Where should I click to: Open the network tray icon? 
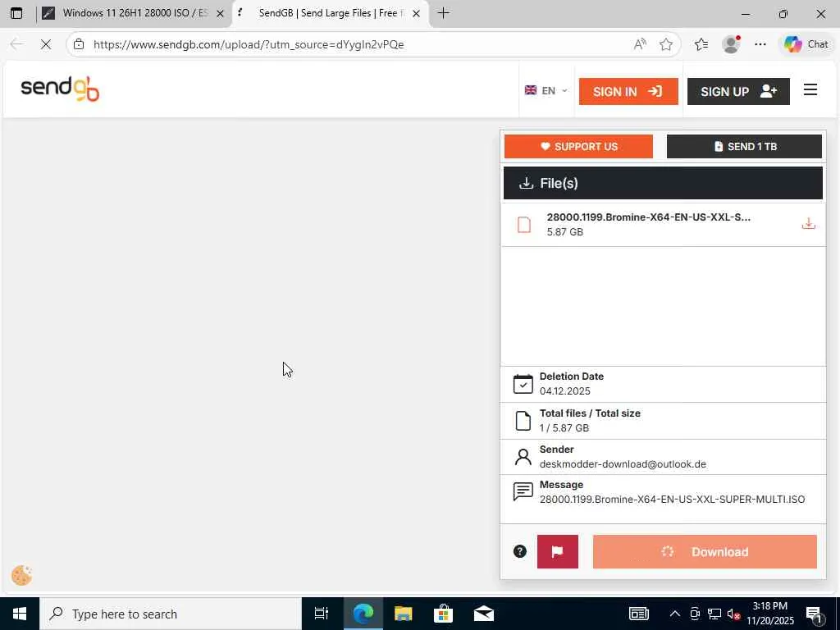click(x=714, y=614)
